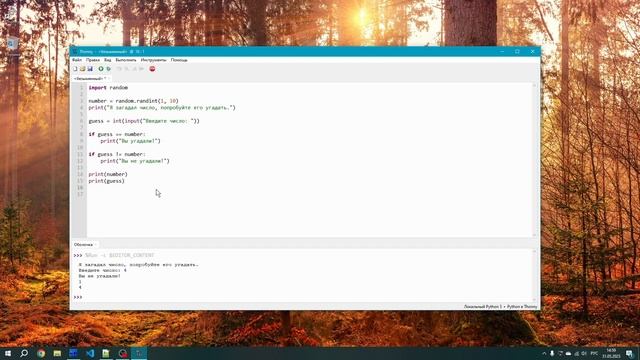Click the 'if guess != number:' line
This screenshot has height=360, width=640.
click(x=117, y=154)
